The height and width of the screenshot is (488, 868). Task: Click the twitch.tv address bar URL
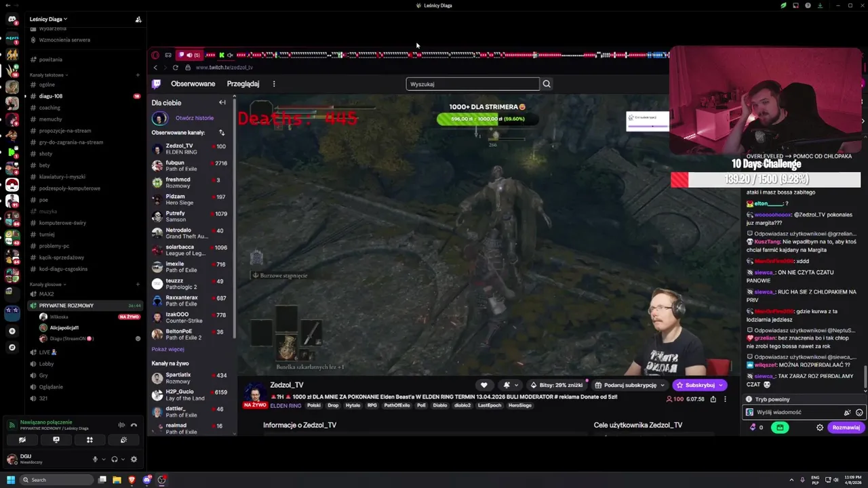(224, 68)
